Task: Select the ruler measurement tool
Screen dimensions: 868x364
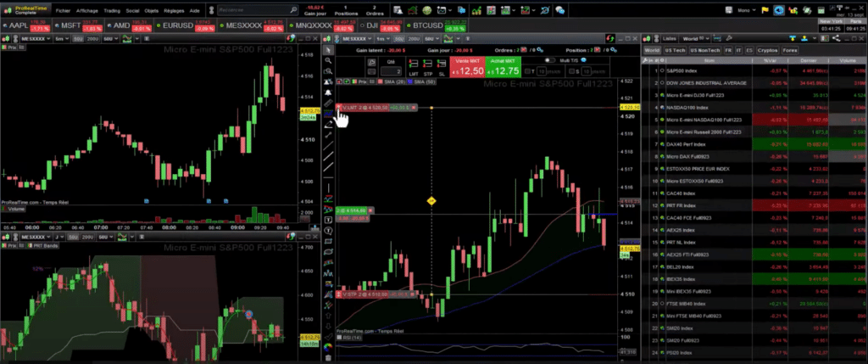Action: point(328,103)
